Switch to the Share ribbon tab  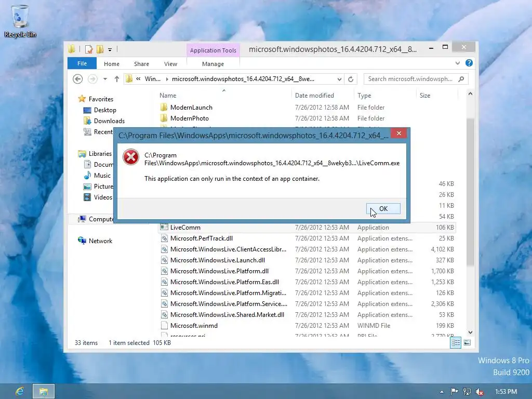tap(141, 64)
